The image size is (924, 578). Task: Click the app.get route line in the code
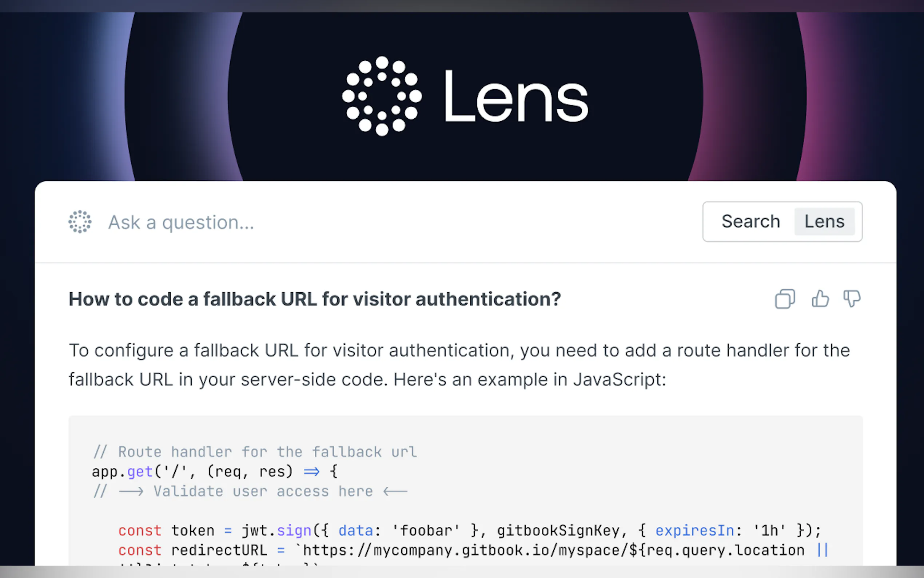[x=215, y=472]
